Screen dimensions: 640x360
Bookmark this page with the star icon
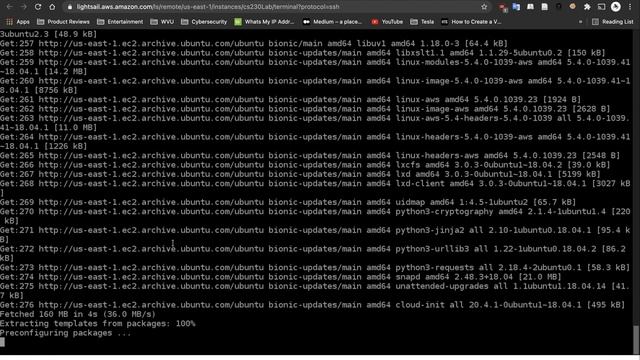(x=484, y=7)
